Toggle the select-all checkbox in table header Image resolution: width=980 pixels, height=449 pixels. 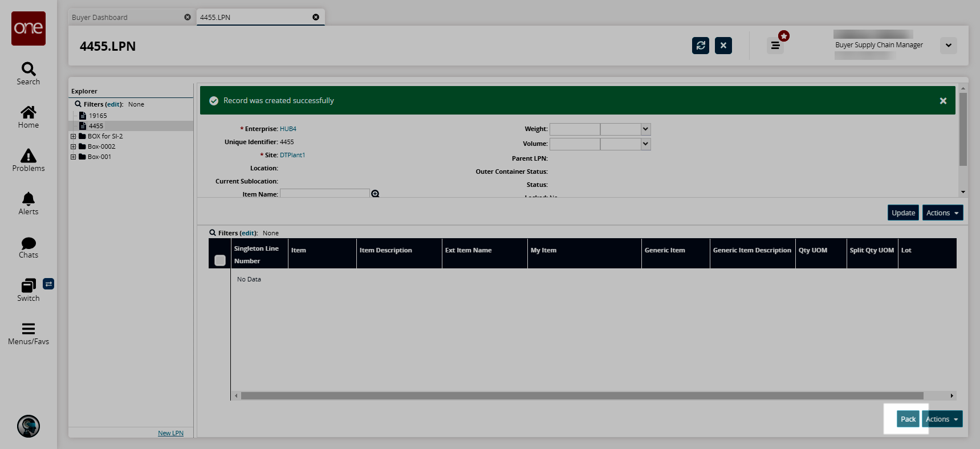point(220,260)
